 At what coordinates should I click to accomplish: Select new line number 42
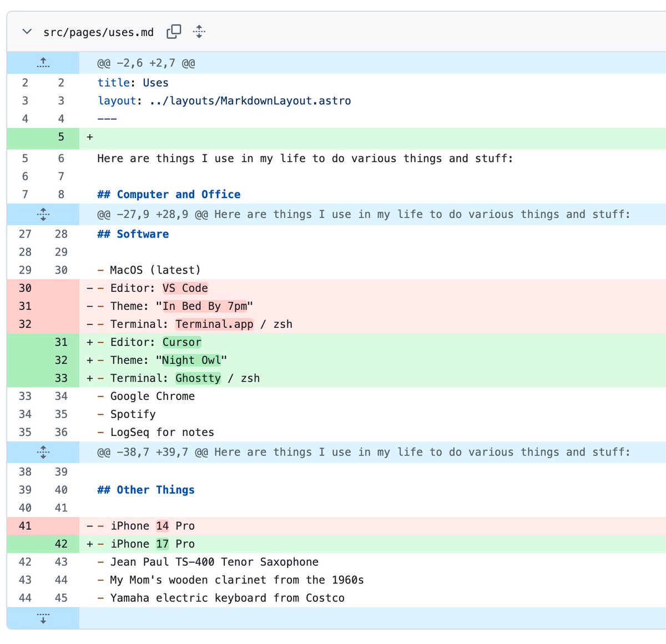tap(61, 544)
